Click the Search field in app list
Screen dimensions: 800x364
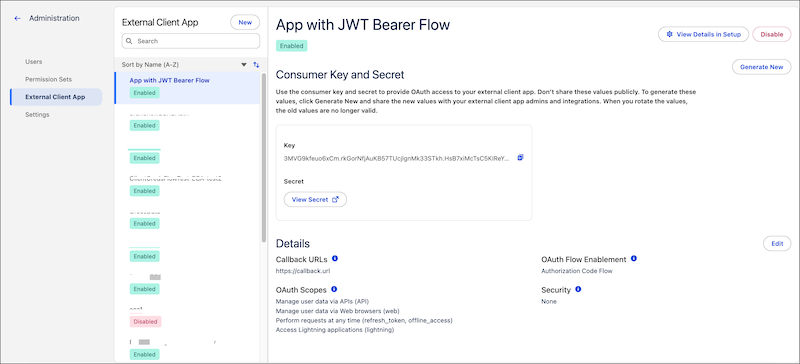191,41
